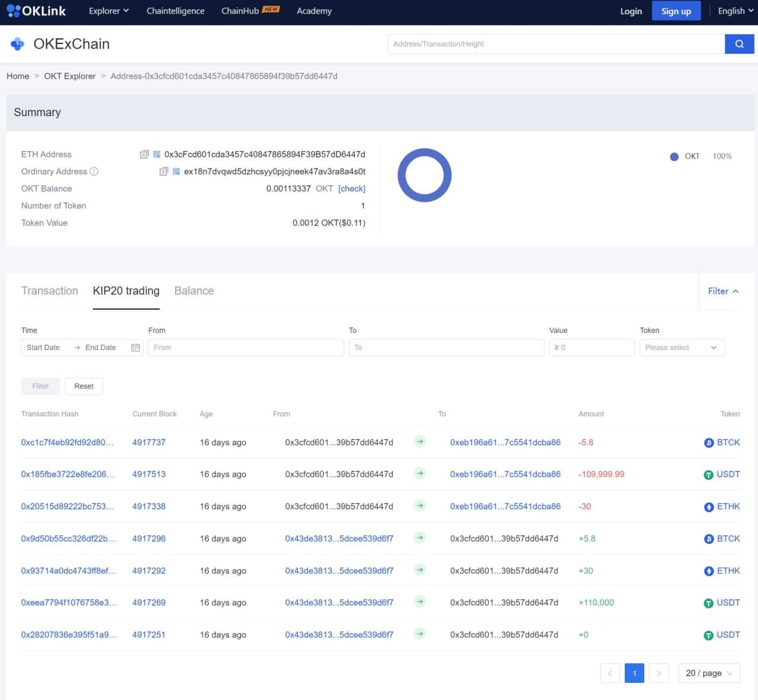Click the green arrow in the +110,000 row

420,602
